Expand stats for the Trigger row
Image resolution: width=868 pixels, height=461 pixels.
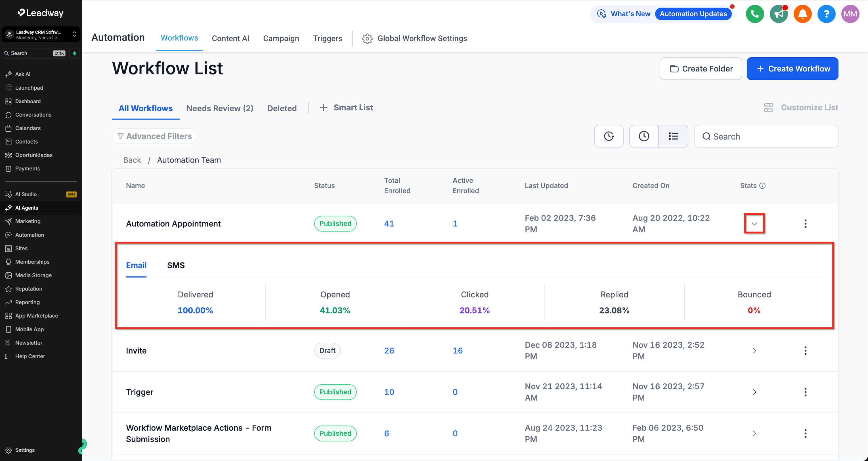coord(754,392)
